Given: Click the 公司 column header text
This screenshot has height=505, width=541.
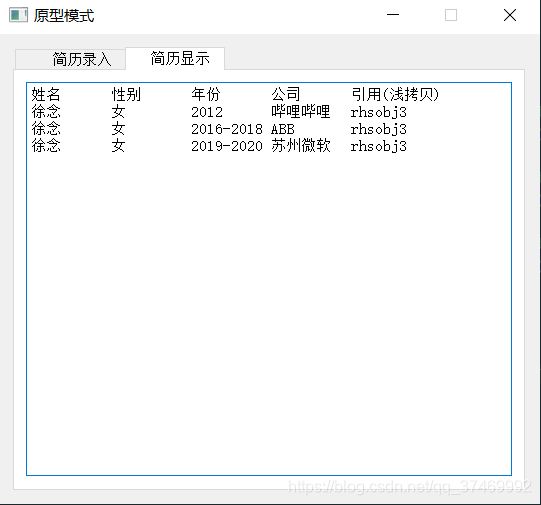Looking at the screenshot, I should pyautogui.click(x=286, y=94).
